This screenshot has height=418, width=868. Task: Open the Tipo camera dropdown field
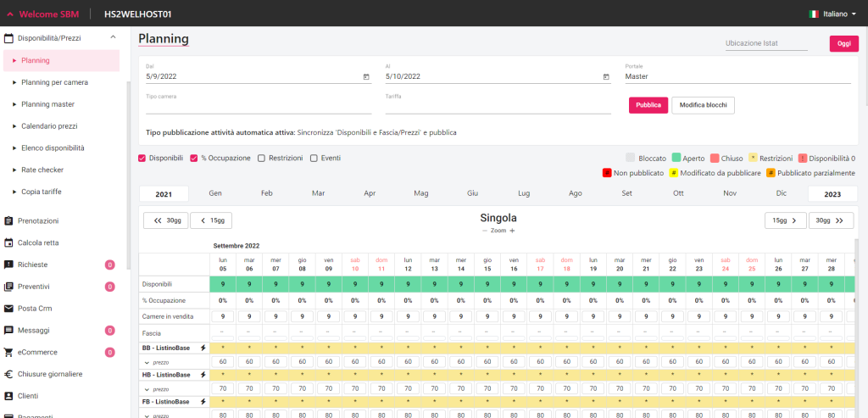pos(259,105)
